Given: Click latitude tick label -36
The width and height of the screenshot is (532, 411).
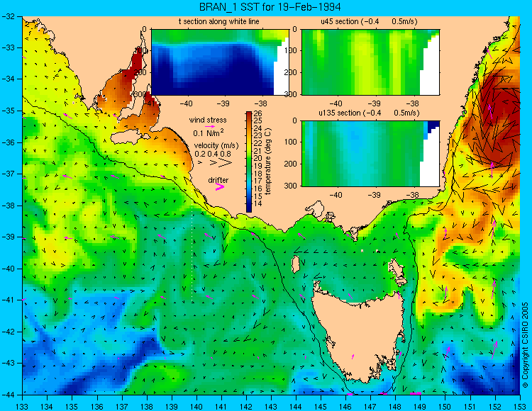Looking at the screenshot, I should [9, 142].
